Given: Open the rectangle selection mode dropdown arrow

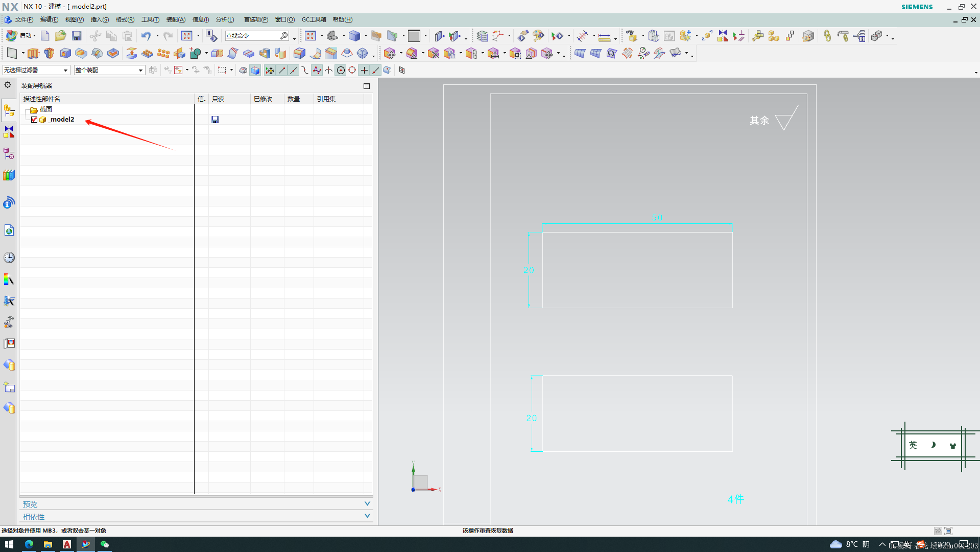Looking at the screenshot, I should (232, 71).
